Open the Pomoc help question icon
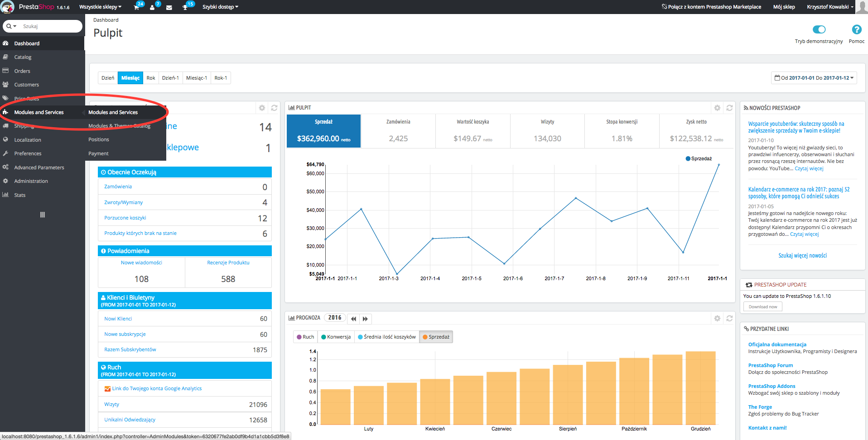The image size is (868, 440). pyautogui.click(x=856, y=30)
